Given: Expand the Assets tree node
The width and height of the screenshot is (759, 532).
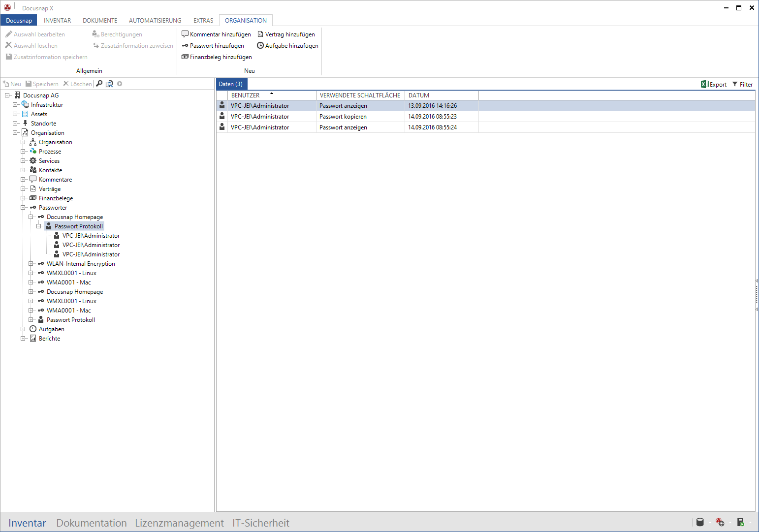Looking at the screenshot, I should [x=15, y=114].
